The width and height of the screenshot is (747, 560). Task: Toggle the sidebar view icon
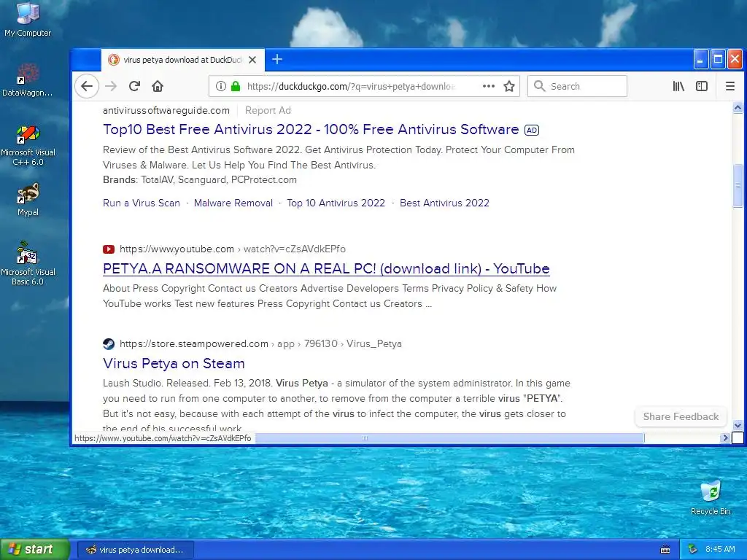702,86
